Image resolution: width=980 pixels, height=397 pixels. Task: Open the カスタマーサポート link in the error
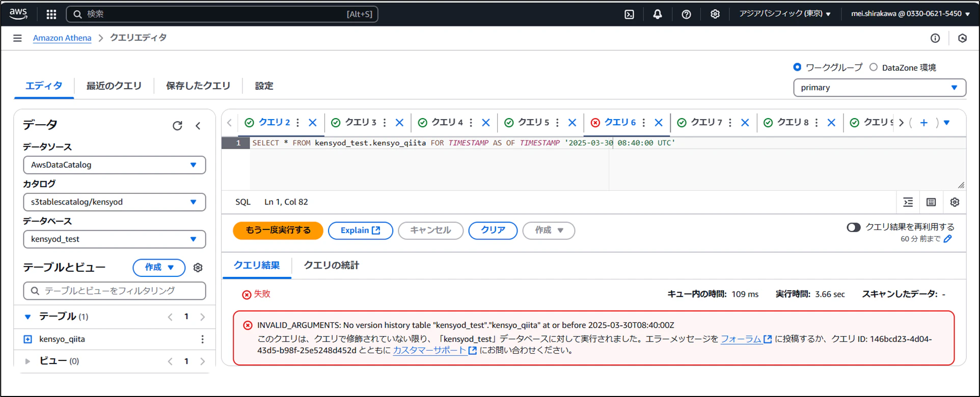coord(434,350)
